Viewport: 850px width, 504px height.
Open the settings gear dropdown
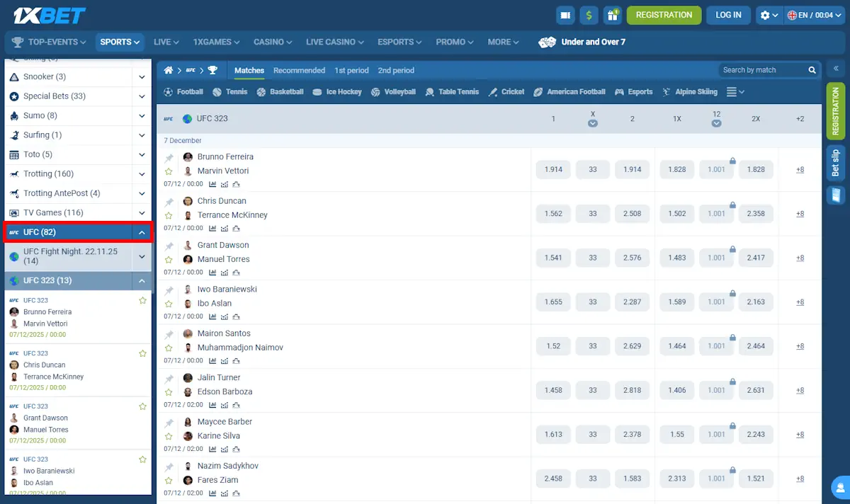(x=768, y=15)
